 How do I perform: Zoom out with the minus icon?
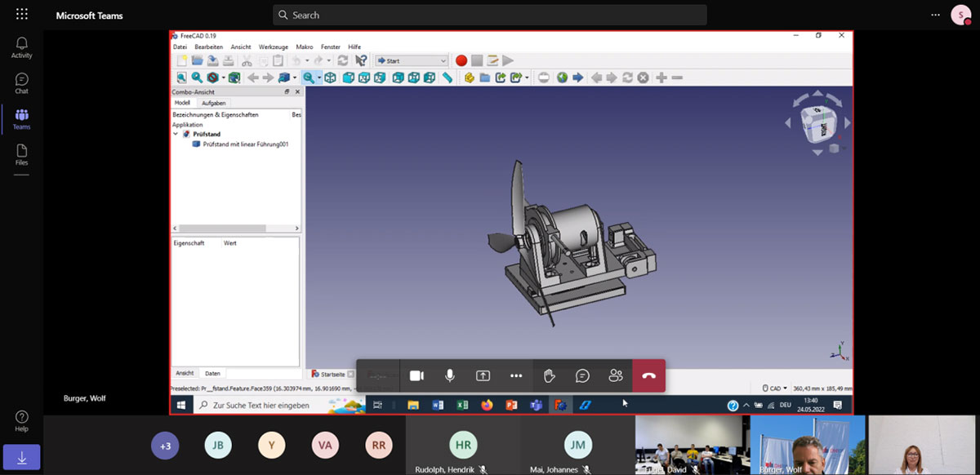[677, 78]
